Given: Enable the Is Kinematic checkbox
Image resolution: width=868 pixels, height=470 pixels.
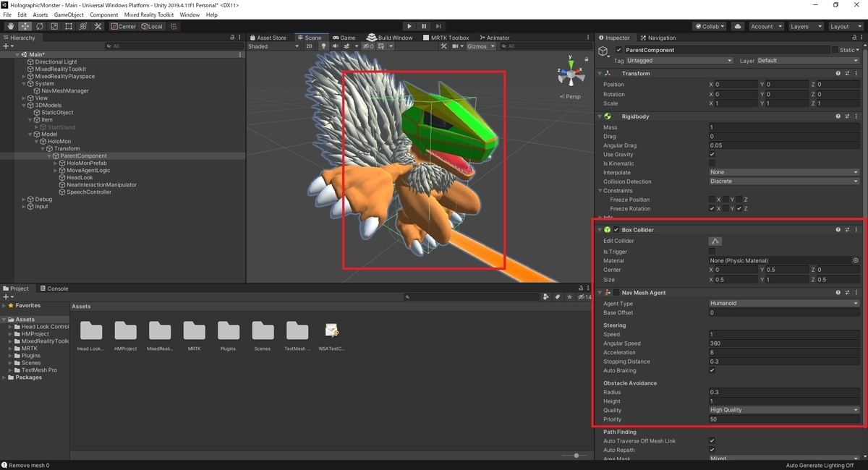Looking at the screenshot, I should 712,163.
